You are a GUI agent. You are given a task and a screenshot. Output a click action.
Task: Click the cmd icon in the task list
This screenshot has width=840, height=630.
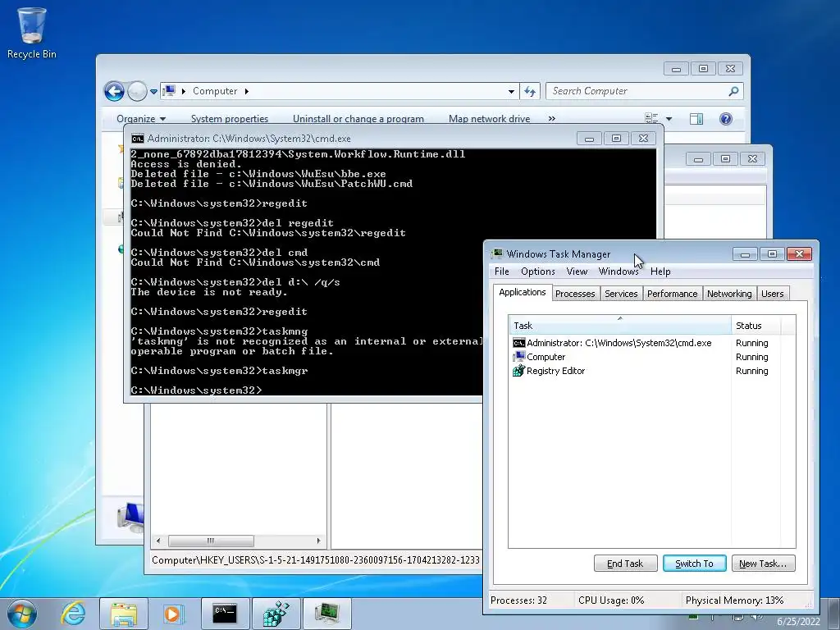click(518, 343)
